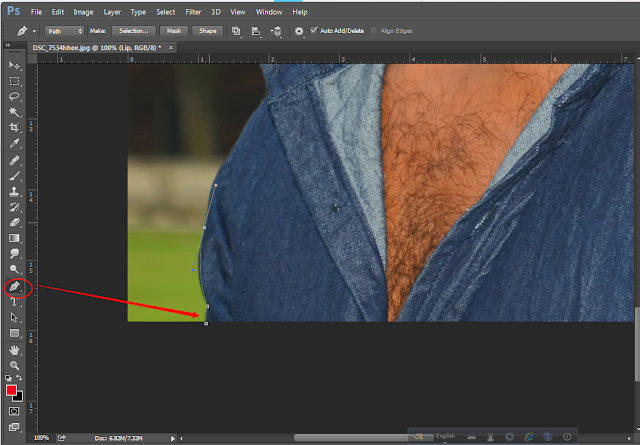Open Path alignment options
Image resolution: width=640 pixels, height=445 pixels.
click(x=256, y=31)
